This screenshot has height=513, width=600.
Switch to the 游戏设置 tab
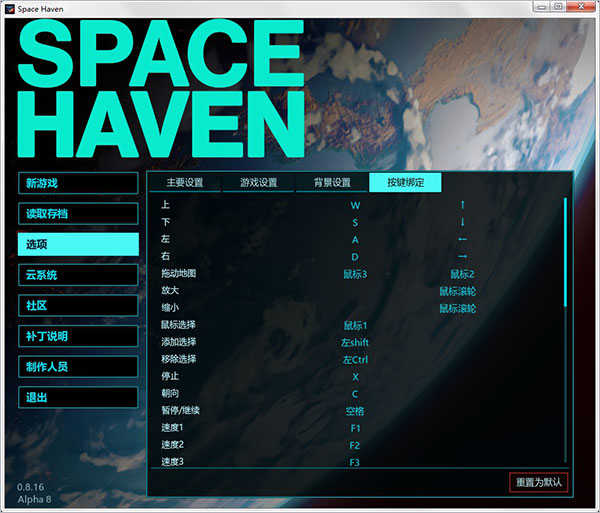coord(258,183)
